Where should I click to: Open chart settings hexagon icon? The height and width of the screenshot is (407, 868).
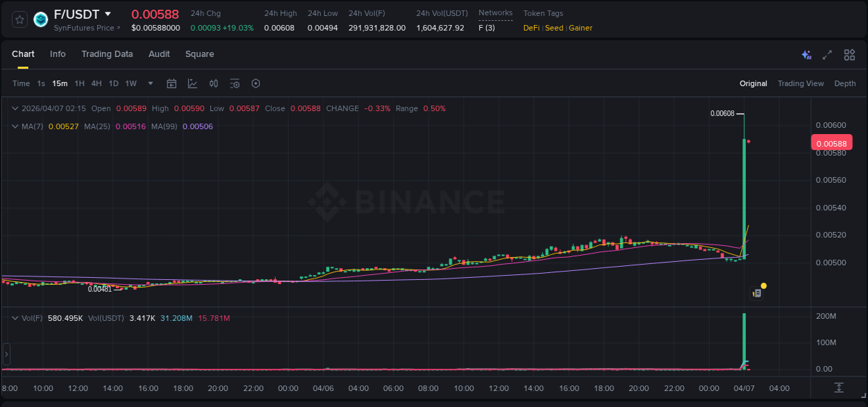click(256, 83)
